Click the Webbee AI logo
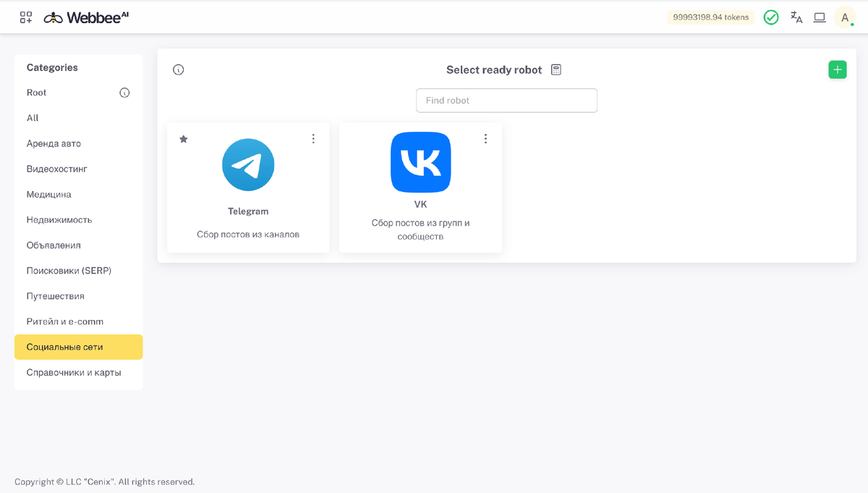The image size is (868, 493). click(86, 17)
